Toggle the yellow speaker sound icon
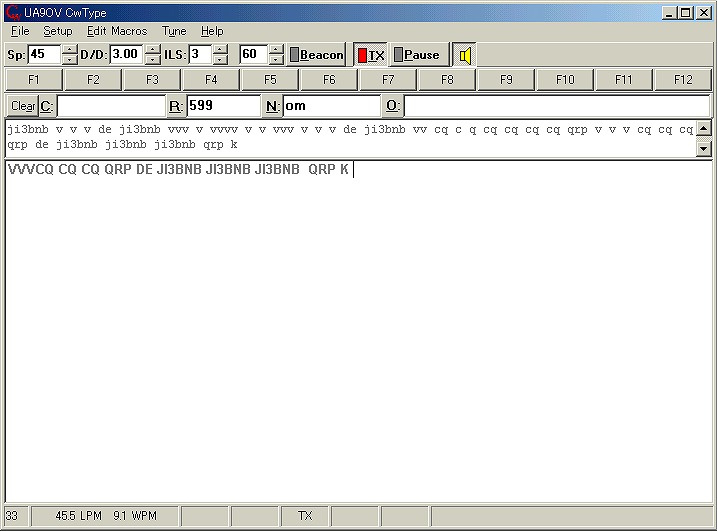Image resolution: width=717 pixels, height=531 pixels. [x=465, y=55]
